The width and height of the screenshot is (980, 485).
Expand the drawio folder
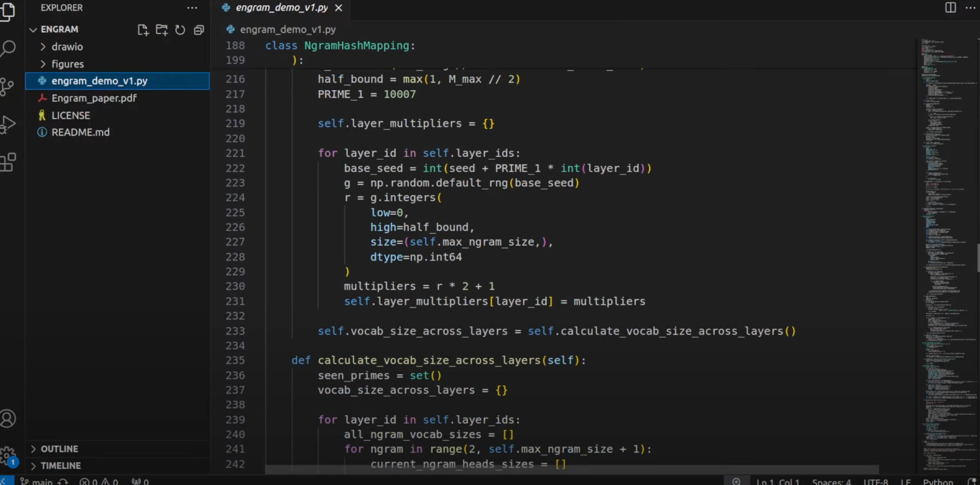click(67, 47)
